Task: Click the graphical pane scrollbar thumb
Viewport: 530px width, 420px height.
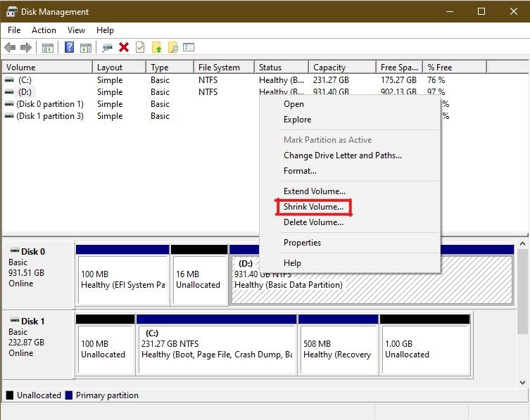Action: coord(522,291)
